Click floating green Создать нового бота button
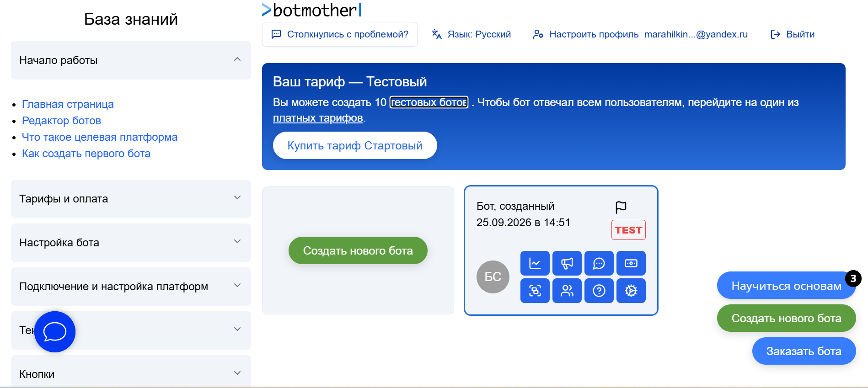Viewport: 868px width, 388px height. tap(786, 318)
